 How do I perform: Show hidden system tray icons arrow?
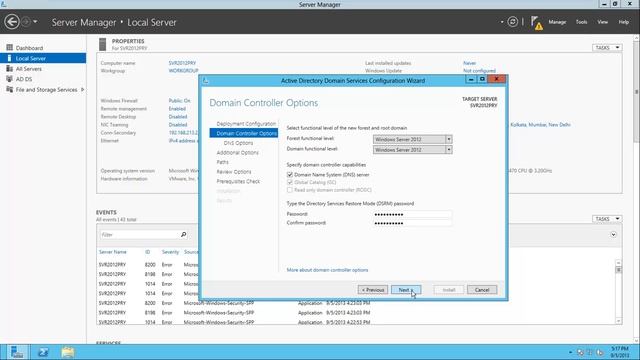tap(570, 352)
